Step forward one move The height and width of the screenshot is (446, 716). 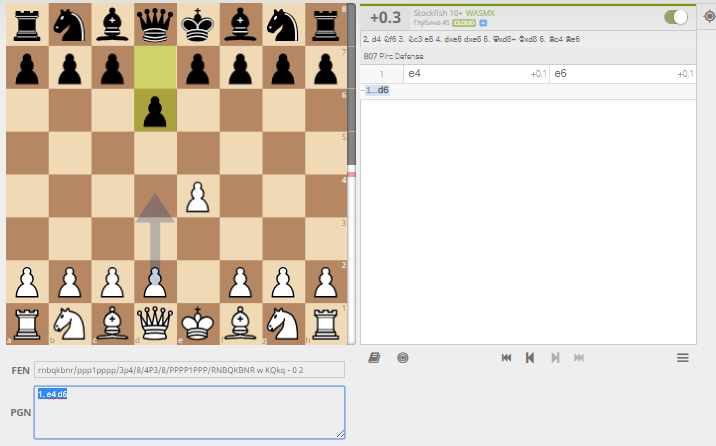(555, 357)
